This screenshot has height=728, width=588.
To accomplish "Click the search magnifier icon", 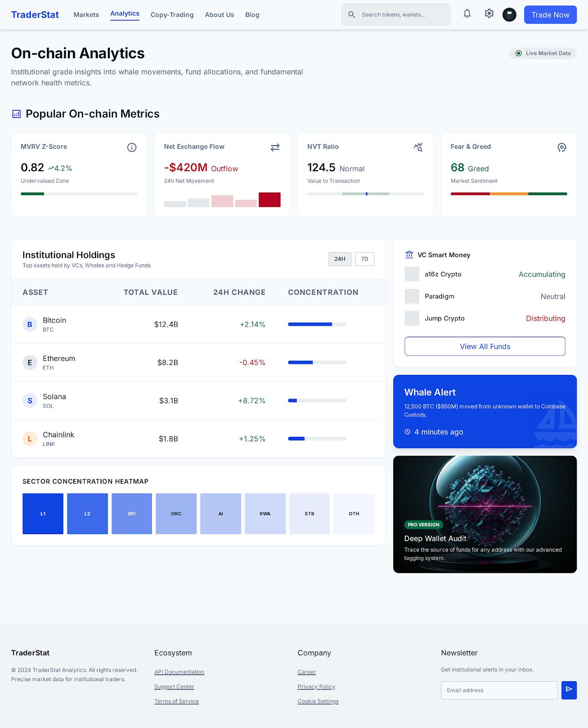I will coord(352,15).
